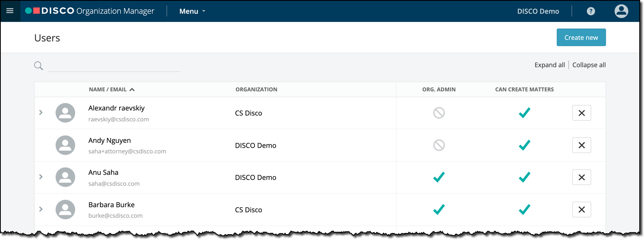Open the user profile account icon
This screenshot has width=644, height=240.
click(x=621, y=11)
